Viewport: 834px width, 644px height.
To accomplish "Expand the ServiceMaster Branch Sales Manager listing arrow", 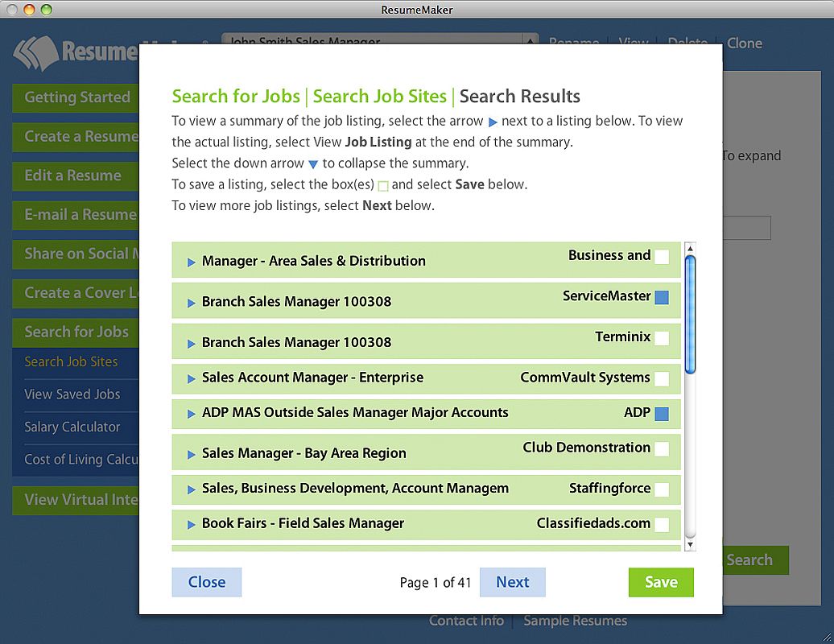I will click(192, 303).
